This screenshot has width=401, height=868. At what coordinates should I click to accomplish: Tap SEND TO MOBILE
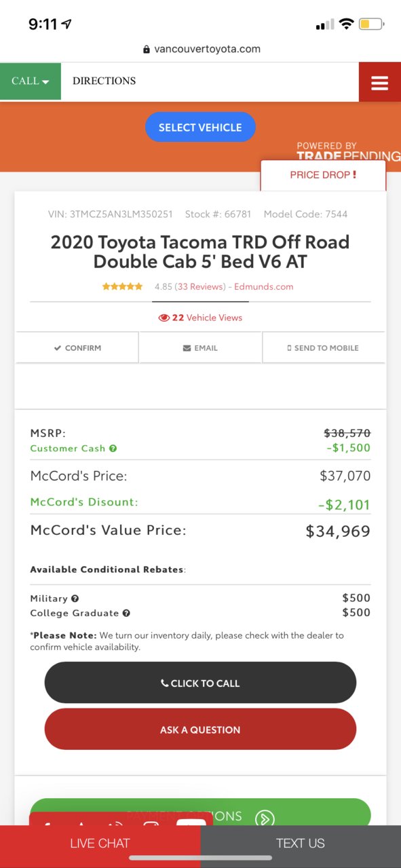coord(324,348)
